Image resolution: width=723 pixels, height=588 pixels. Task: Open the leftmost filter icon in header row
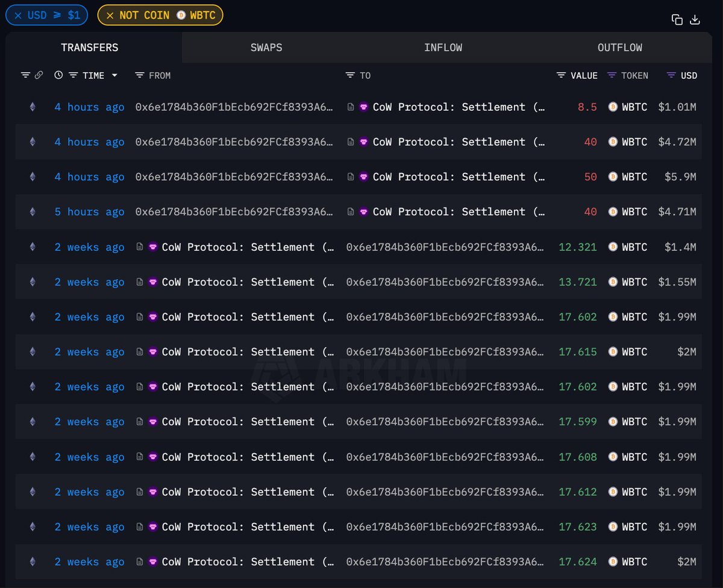(x=25, y=75)
